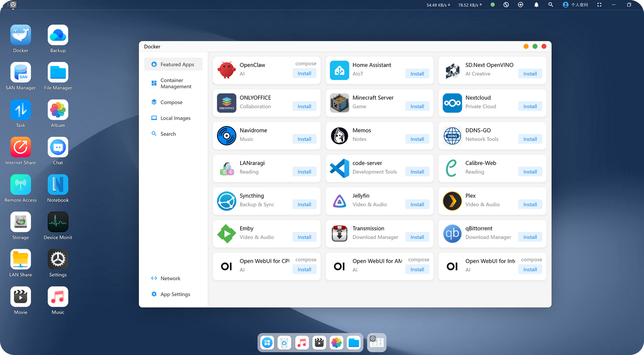Click the Syncthing app icon

[x=226, y=201]
